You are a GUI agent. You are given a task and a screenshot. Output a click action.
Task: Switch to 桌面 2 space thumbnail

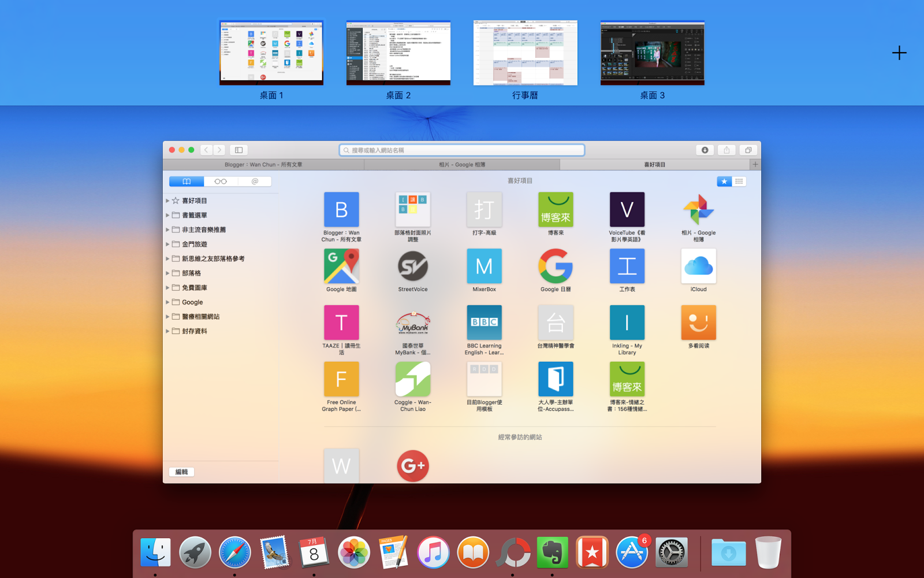[x=398, y=53]
